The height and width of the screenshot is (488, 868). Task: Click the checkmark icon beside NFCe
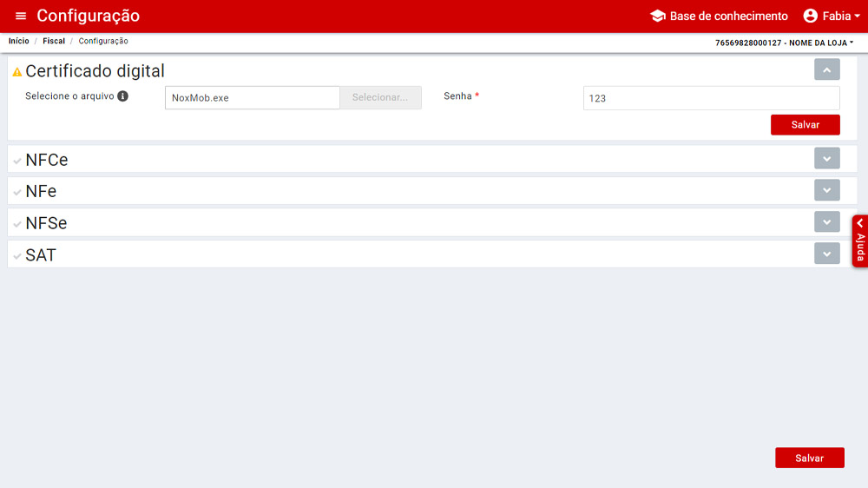[x=17, y=161]
